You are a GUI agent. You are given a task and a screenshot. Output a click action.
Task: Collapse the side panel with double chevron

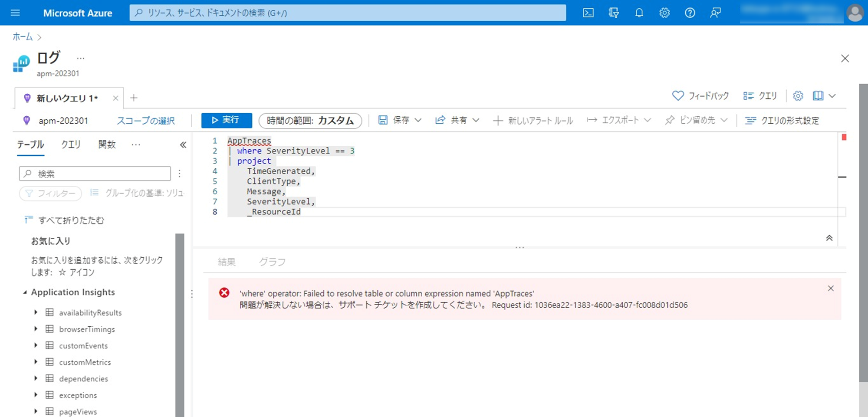pyautogui.click(x=183, y=145)
